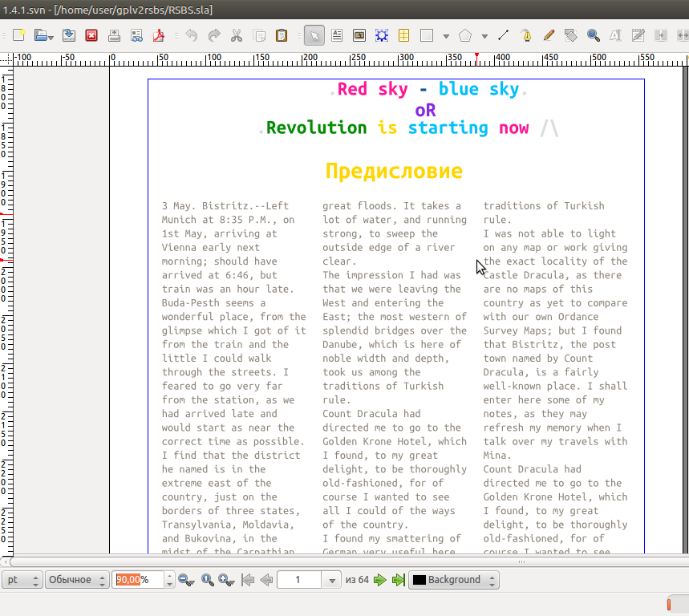This screenshot has width=689, height=616.
Task: Undo the last action
Action: click(x=192, y=35)
